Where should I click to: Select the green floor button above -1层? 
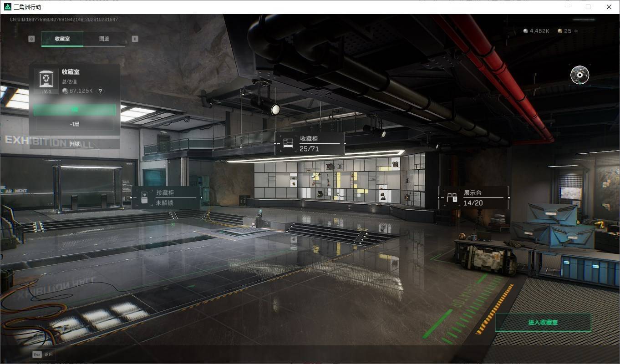coord(75,109)
